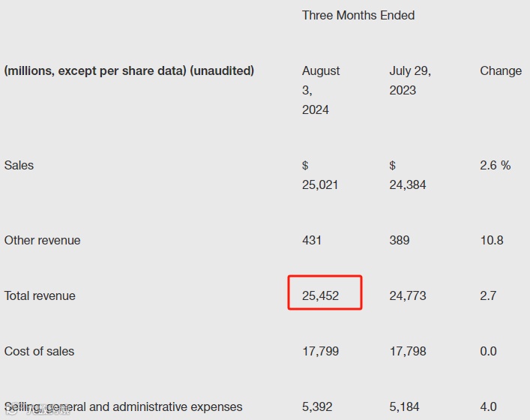Click the August 3, 2024 column header
530x420 pixels.
tap(321, 90)
